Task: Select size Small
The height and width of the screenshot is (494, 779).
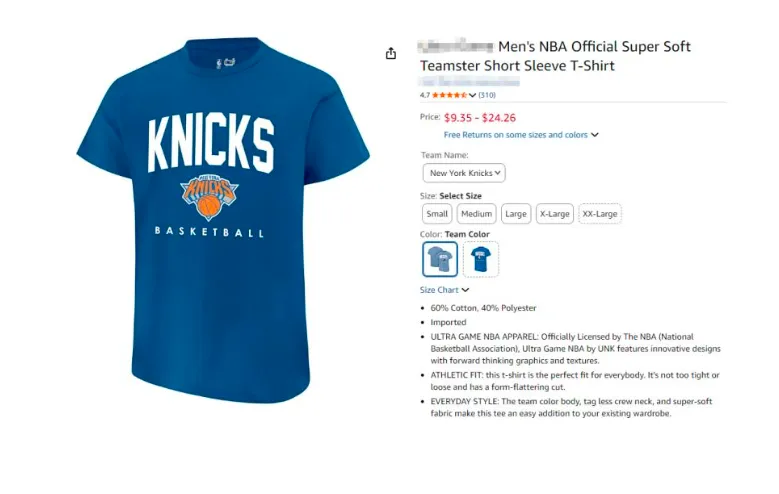Action: click(437, 214)
